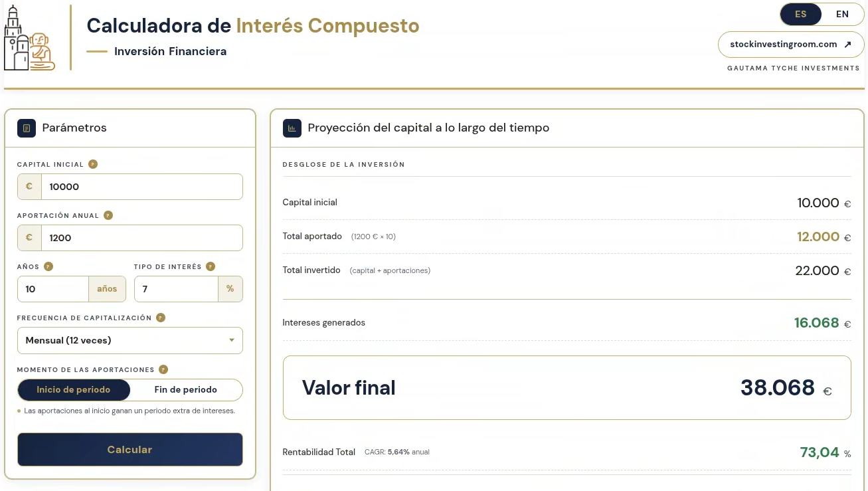Click the Capital Inicial input field
This screenshot has width=868, height=491.
click(x=141, y=187)
